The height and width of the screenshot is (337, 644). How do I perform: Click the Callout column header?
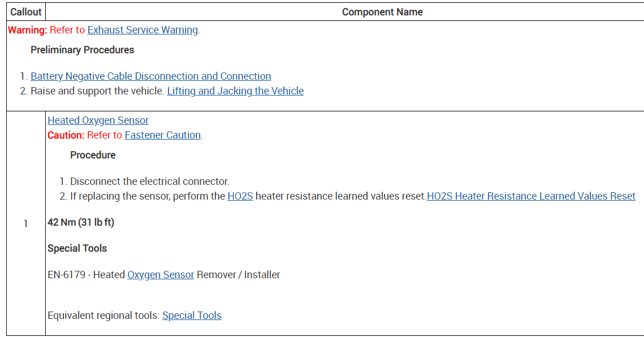(26, 12)
